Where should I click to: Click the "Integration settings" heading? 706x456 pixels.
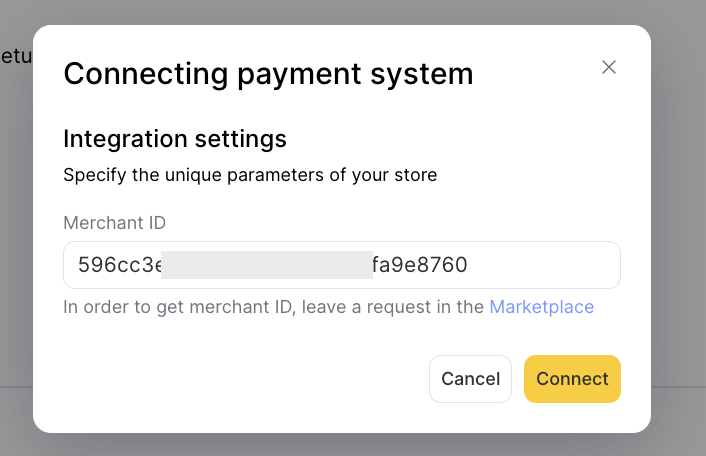pyautogui.click(x=175, y=139)
